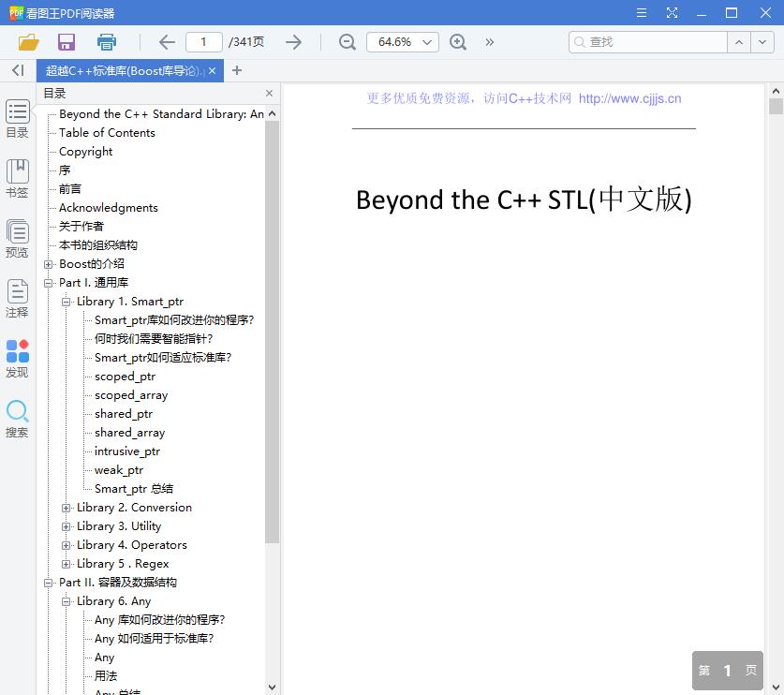
Task: Click the 查找 search field
Action: point(647,42)
